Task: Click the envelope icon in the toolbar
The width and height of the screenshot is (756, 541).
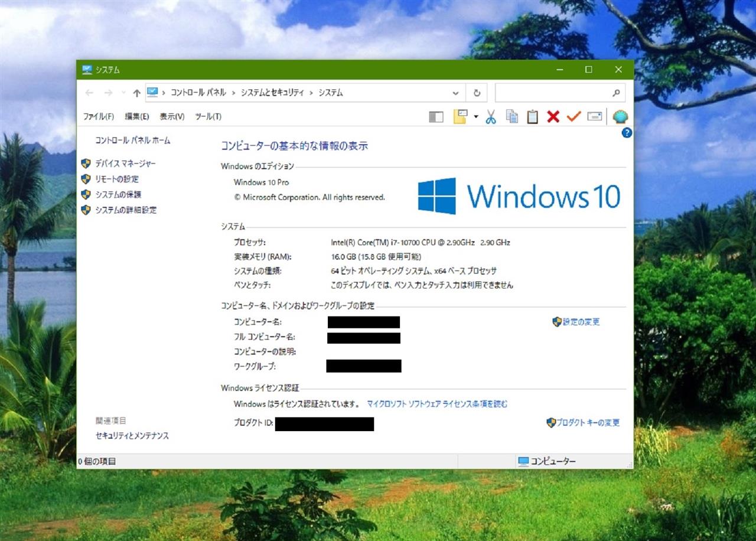Action: [595, 117]
